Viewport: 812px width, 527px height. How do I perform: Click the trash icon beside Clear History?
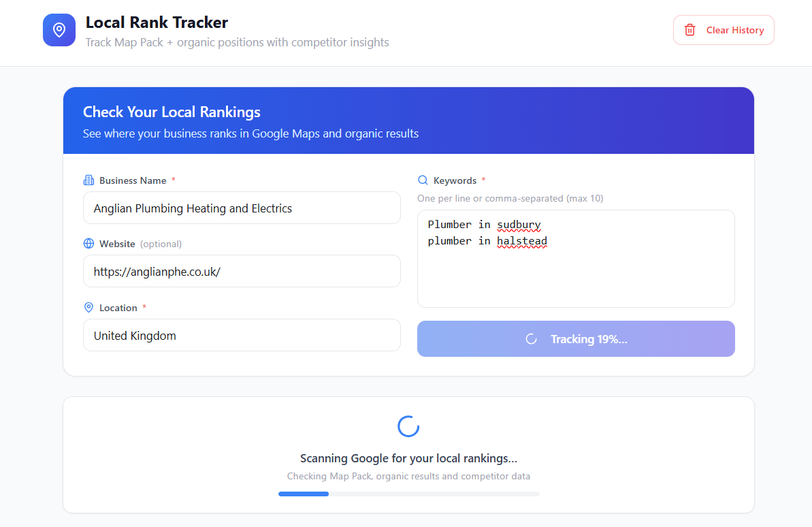point(689,30)
